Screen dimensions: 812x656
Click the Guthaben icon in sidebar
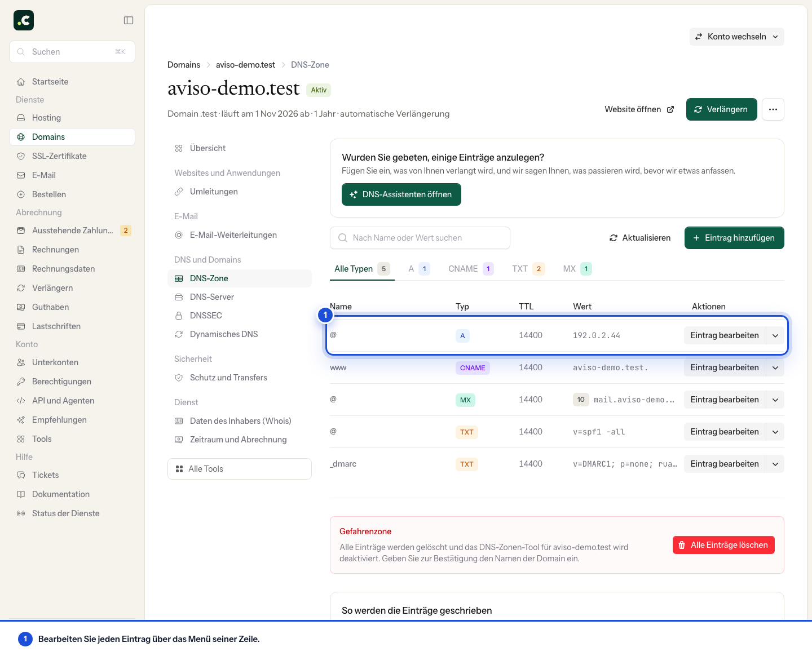(21, 307)
